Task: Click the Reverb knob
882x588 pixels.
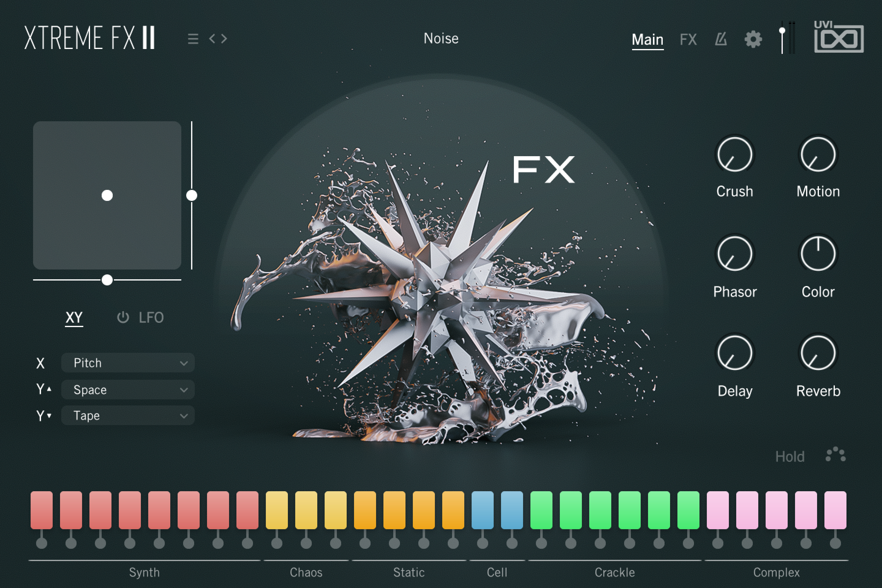Action: 818,353
